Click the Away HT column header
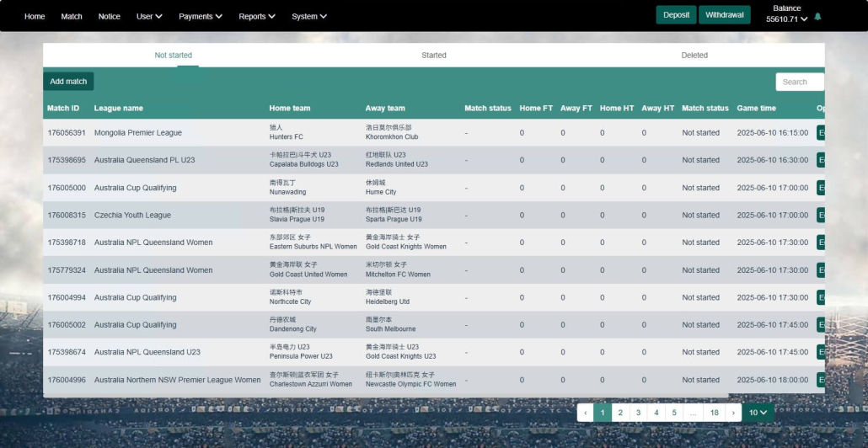The height and width of the screenshot is (448, 868). click(x=657, y=108)
